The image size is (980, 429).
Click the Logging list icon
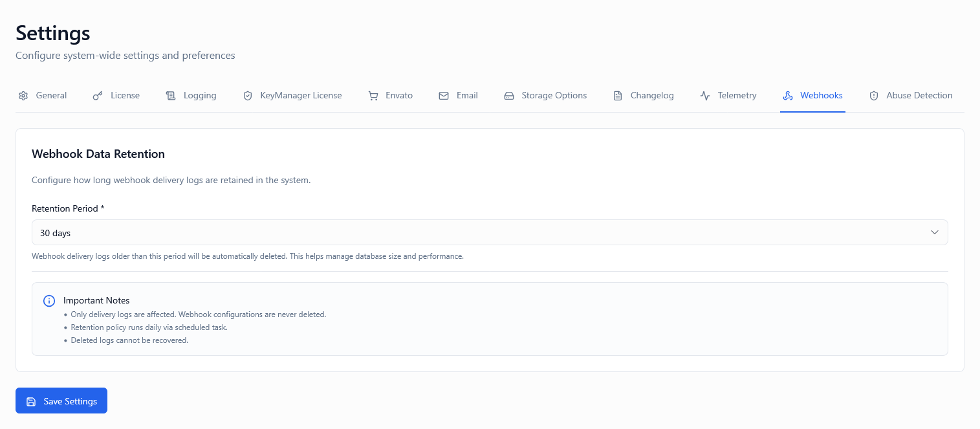tap(171, 95)
